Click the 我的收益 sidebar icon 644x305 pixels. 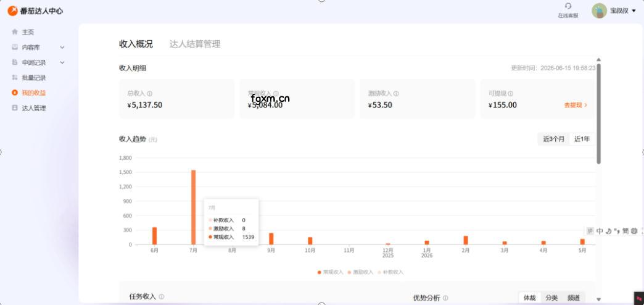click(15, 93)
